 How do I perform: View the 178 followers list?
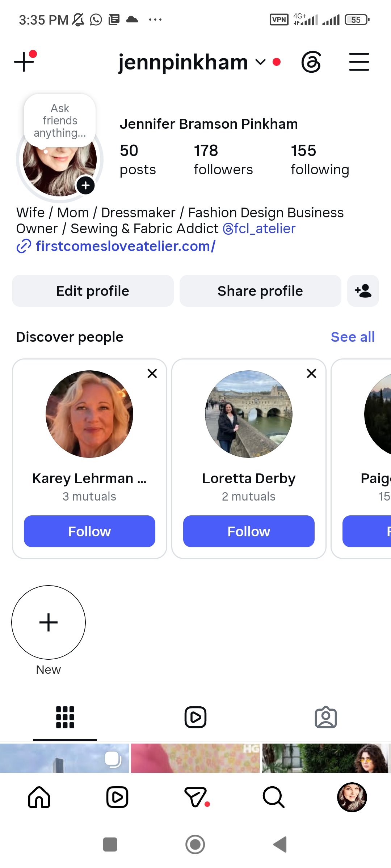pos(223,159)
